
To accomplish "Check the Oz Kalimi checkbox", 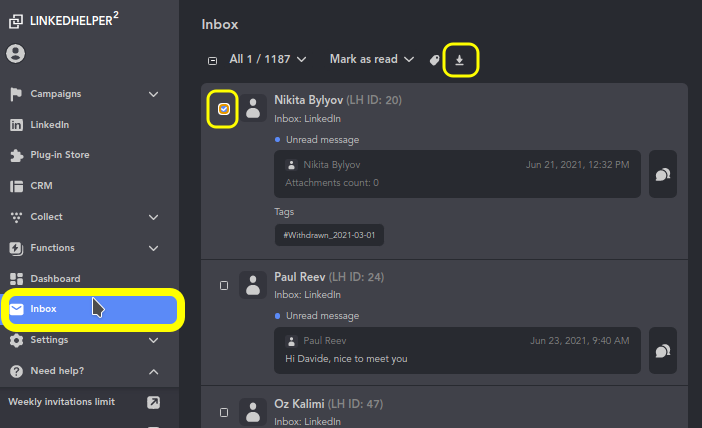I will pyautogui.click(x=224, y=412).
